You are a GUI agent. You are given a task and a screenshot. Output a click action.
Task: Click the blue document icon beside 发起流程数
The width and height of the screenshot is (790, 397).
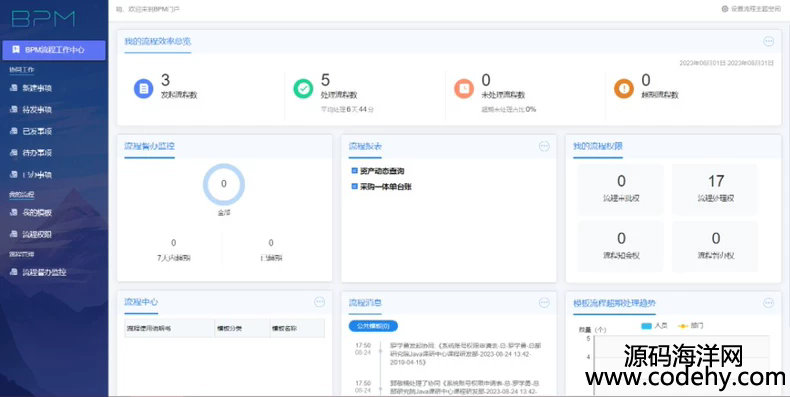click(144, 89)
